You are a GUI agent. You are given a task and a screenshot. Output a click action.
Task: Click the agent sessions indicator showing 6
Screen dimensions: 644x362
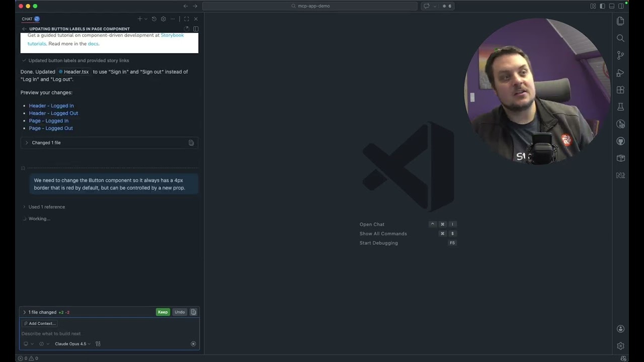(x=447, y=6)
